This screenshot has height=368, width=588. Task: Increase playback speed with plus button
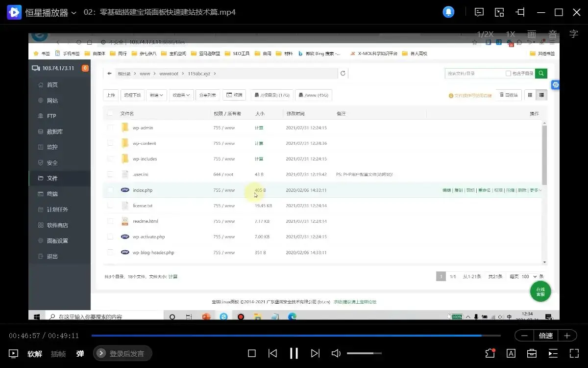tap(567, 336)
